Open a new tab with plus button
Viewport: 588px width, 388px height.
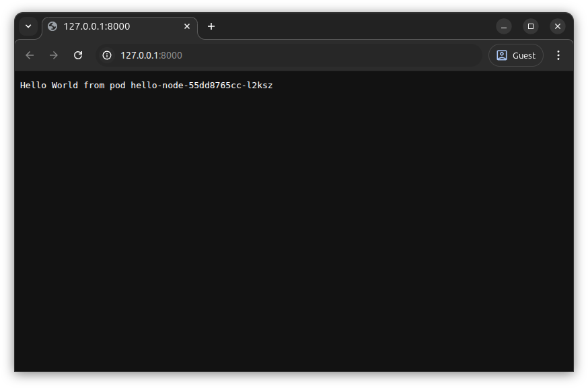point(211,26)
